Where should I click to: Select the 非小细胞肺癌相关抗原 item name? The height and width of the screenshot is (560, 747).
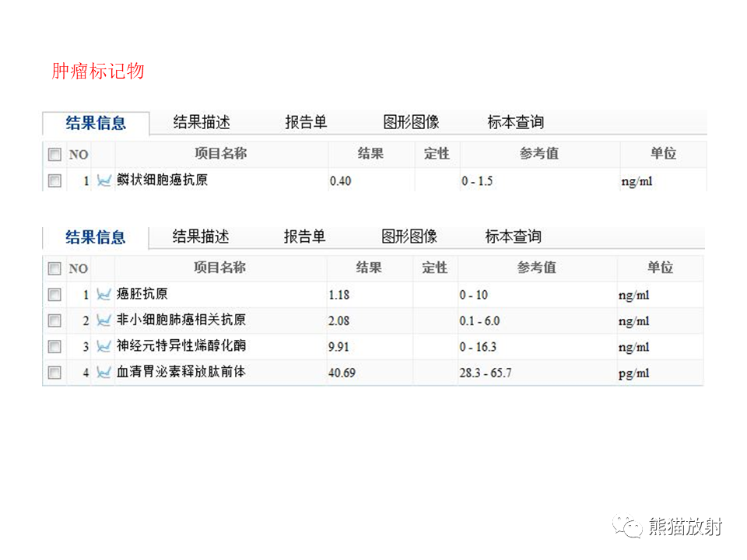click(x=181, y=320)
